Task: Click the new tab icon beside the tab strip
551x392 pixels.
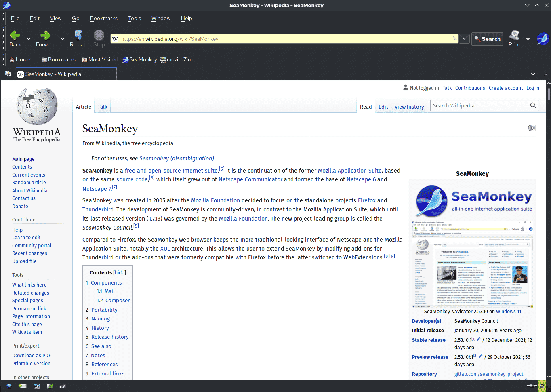Action: point(8,74)
